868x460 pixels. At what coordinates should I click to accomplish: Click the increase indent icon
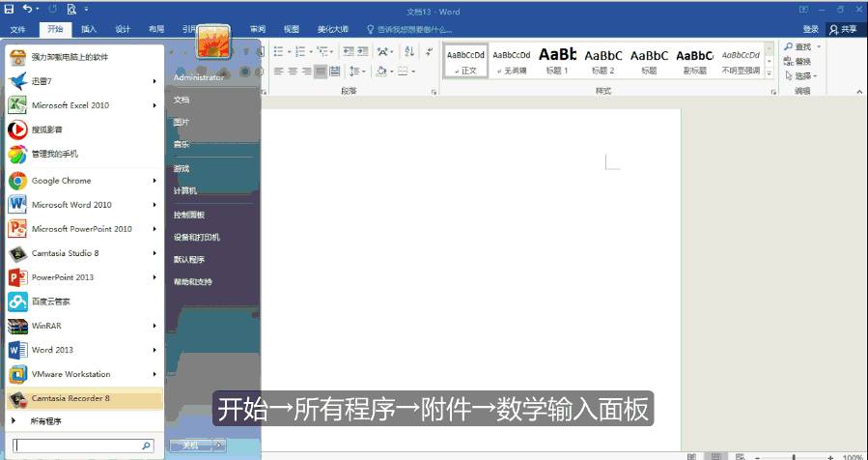tap(363, 51)
